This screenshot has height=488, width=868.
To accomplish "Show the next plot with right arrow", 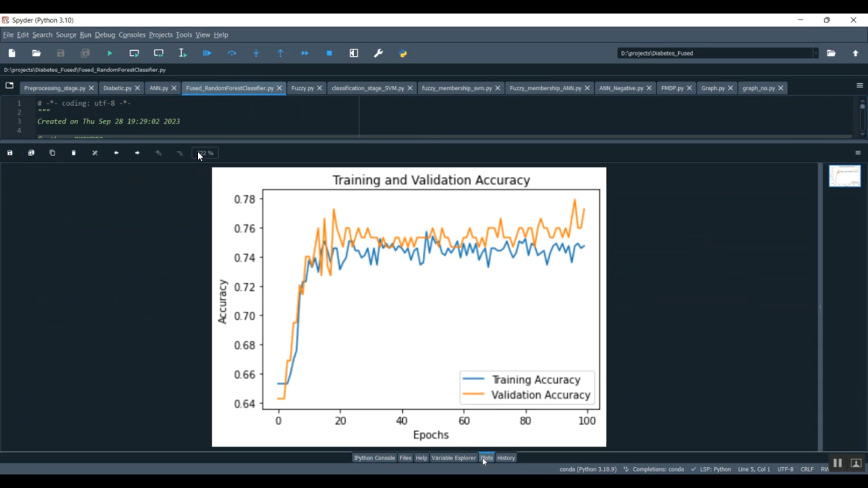I will tap(138, 153).
